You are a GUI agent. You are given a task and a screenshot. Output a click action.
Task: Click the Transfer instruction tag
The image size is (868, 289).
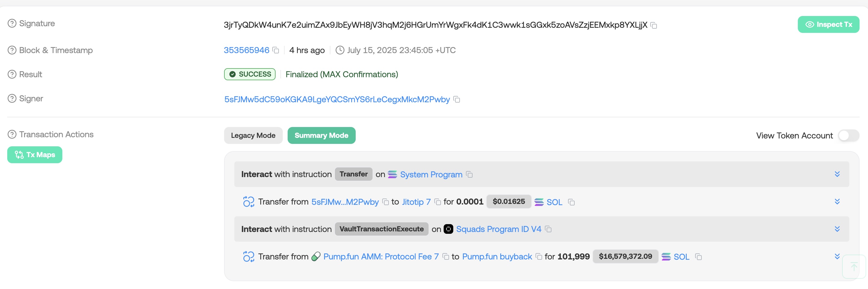[354, 174]
